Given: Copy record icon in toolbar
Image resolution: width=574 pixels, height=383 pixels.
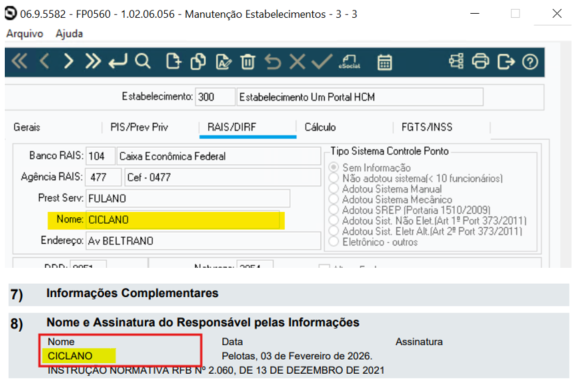Looking at the screenshot, I should 198,61.
